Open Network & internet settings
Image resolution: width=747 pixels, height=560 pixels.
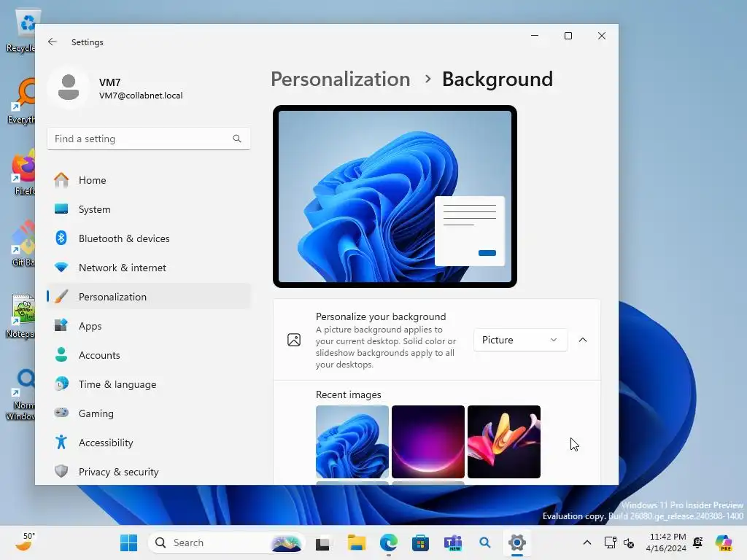coord(149,268)
